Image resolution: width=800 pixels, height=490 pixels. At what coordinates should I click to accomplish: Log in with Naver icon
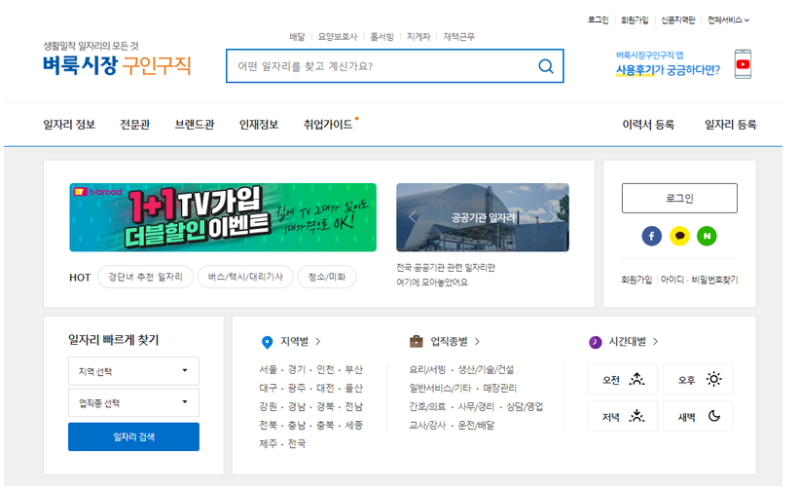[x=707, y=236]
